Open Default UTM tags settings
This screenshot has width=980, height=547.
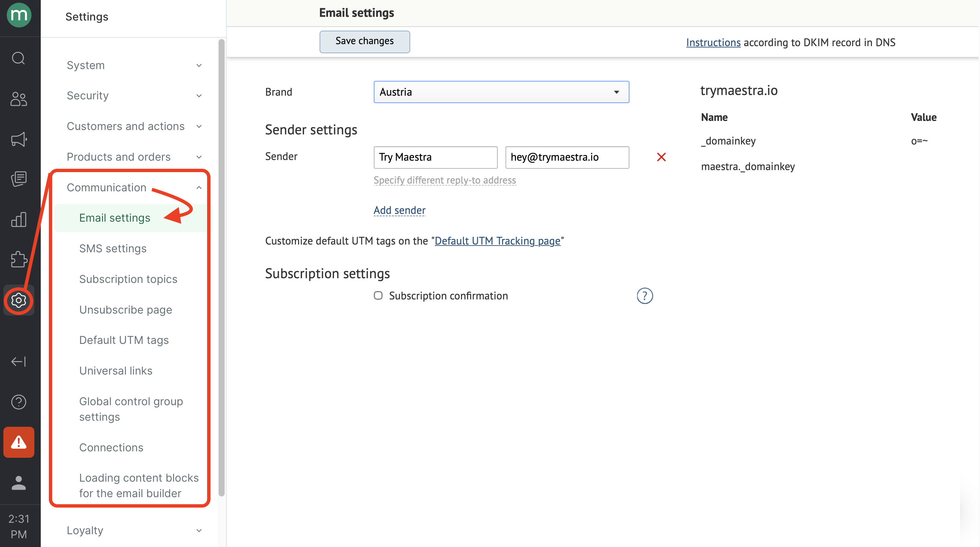click(124, 340)
